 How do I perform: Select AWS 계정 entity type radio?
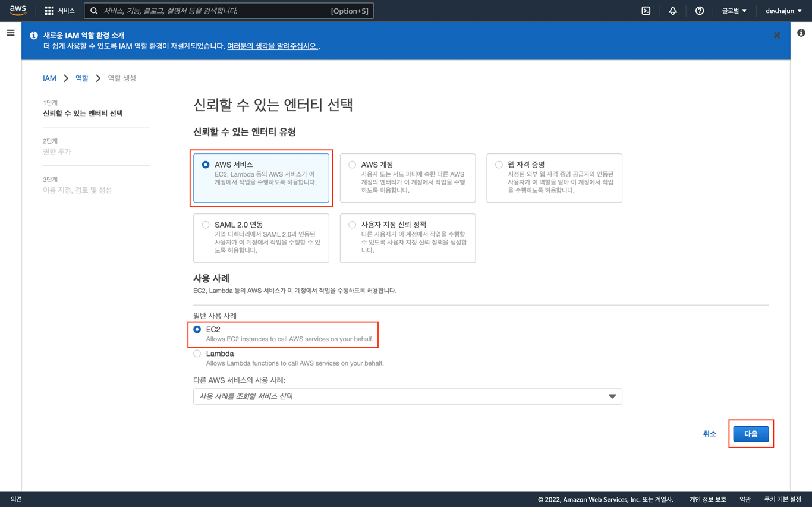(x=353, y=165)
